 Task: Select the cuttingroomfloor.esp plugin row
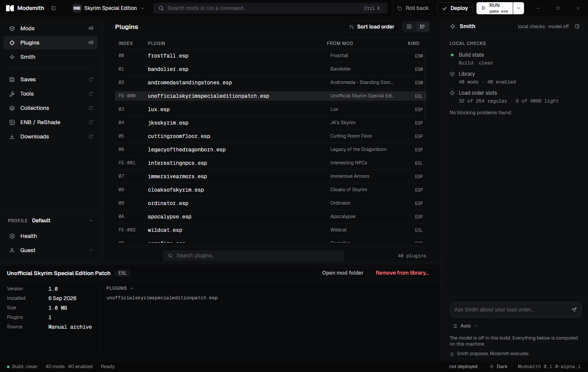(271, 136)
